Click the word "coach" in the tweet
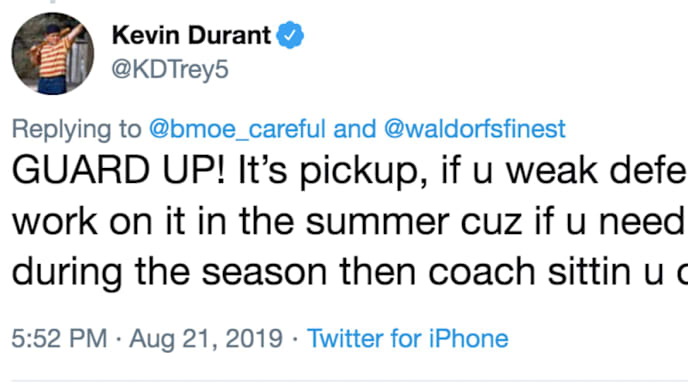This screenshot has width=688, height=387. click(481, 272)
